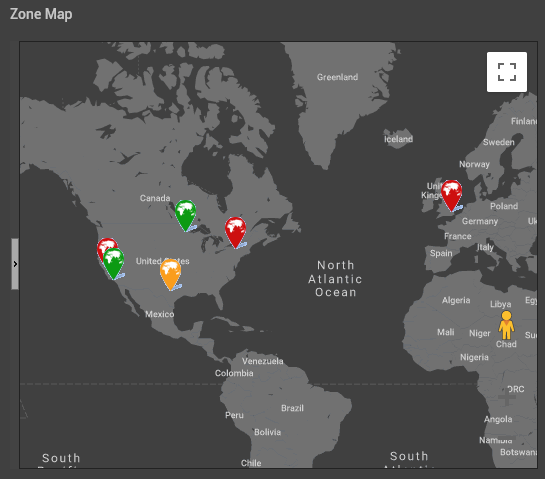This screenshot has height=479, width=545.
Task: Click the Libya label on map
Action: [x=501, y=304]
